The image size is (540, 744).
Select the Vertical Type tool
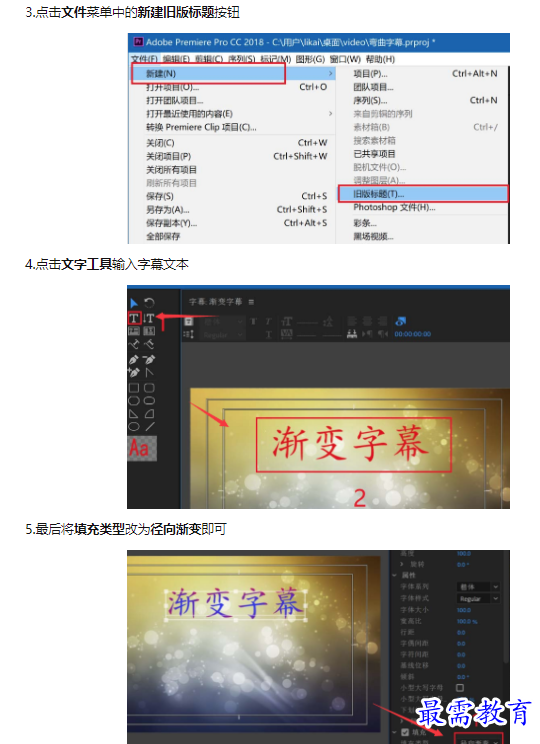149,318
